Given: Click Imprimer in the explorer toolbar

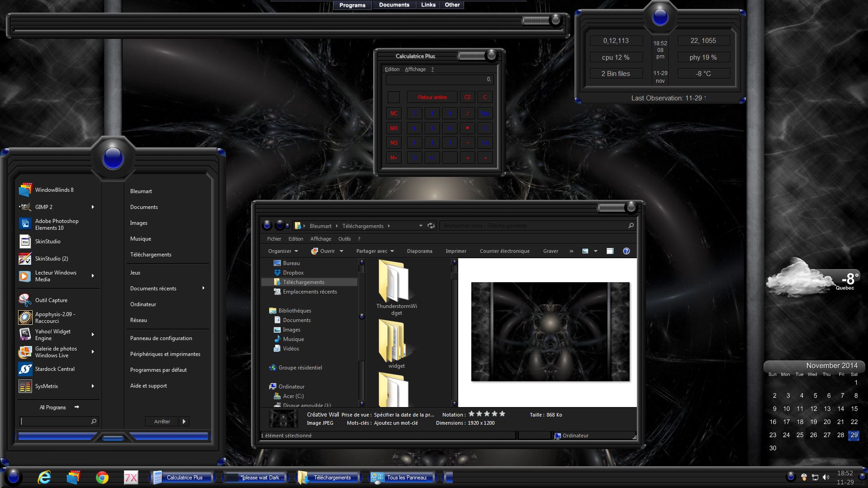Looking at the screenshot, I should pyautogui.click(x=456, y=251).
